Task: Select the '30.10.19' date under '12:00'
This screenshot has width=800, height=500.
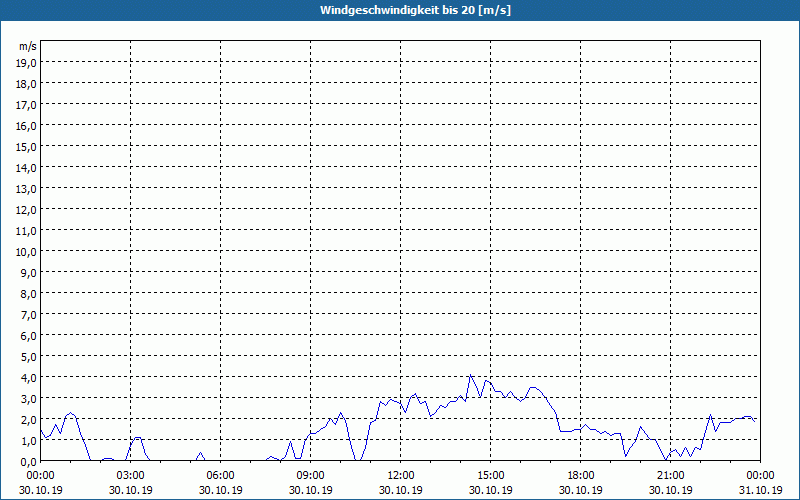Action: 401,490
